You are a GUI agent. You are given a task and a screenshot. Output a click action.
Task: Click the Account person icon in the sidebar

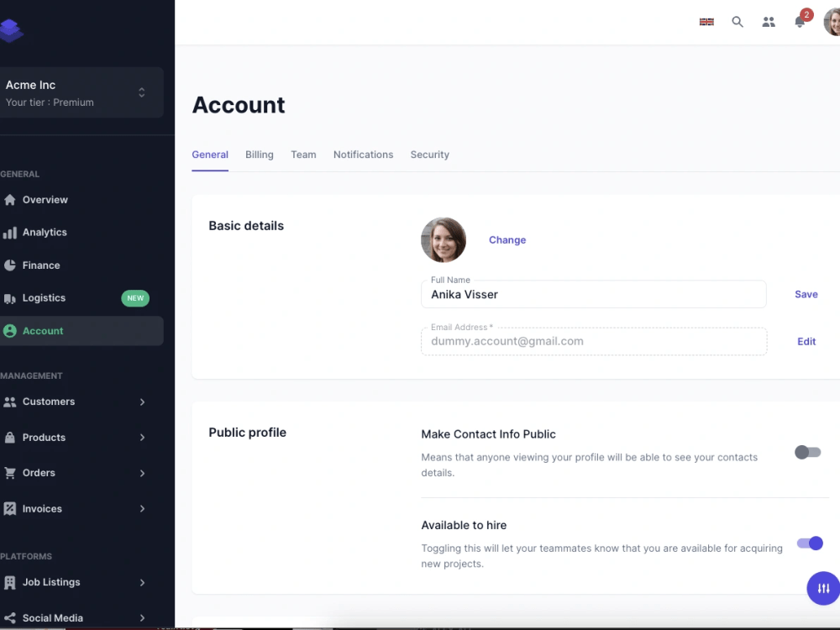9,331
